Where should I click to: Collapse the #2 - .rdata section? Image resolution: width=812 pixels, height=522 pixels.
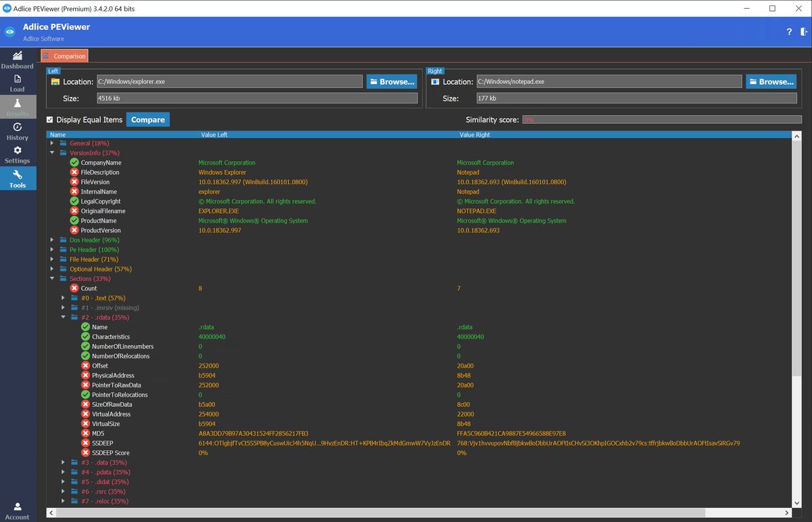click(x=64, y=318)
